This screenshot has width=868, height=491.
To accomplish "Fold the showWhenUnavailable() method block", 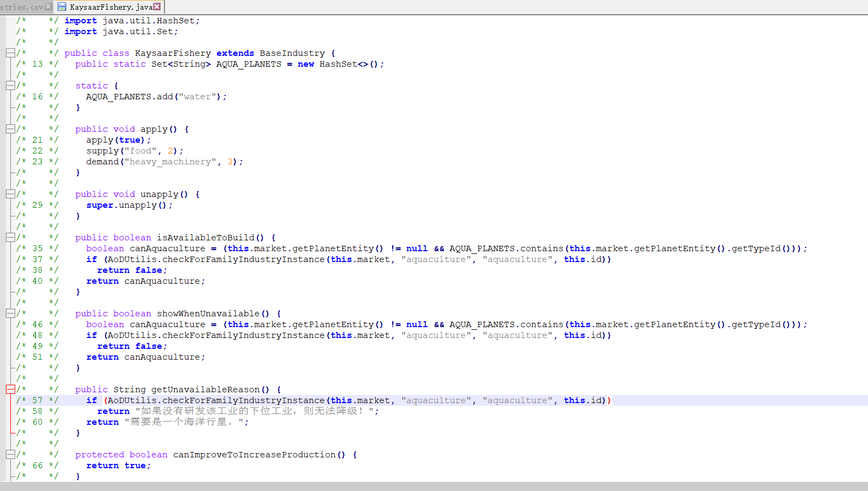I will point(10,314).
